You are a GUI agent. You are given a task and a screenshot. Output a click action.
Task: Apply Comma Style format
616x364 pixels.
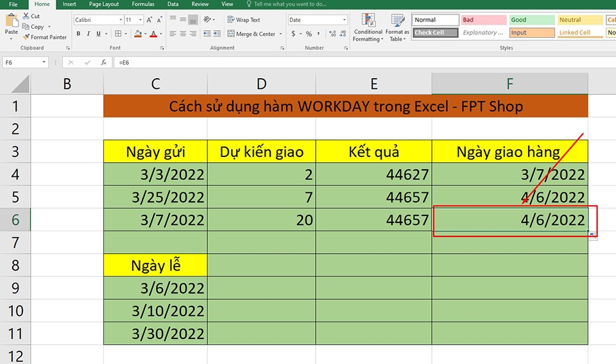(x=319, y=34)
